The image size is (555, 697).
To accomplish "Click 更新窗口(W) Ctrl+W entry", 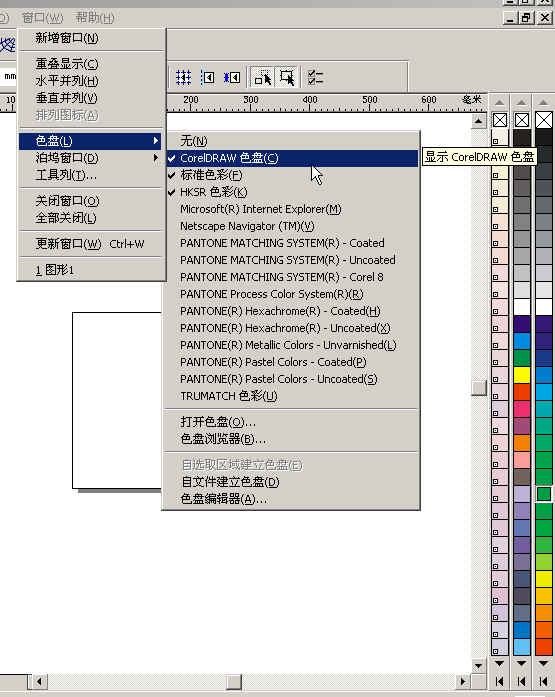I will pos(90,244).
